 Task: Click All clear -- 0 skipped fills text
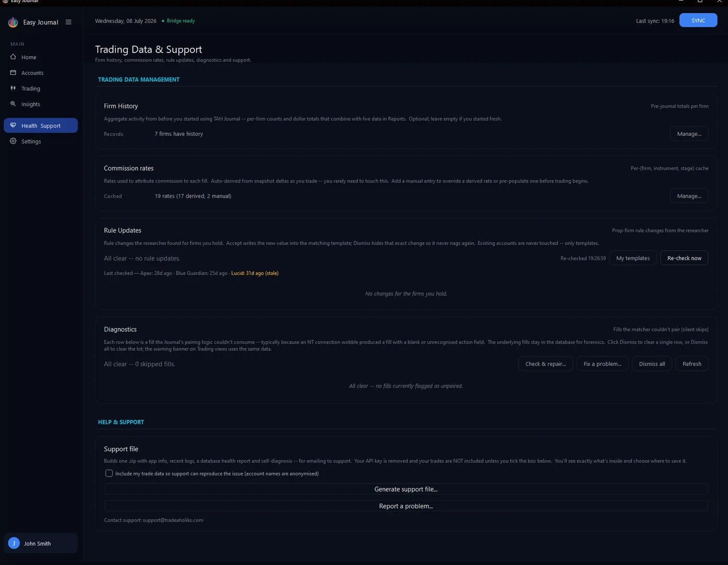139,364
